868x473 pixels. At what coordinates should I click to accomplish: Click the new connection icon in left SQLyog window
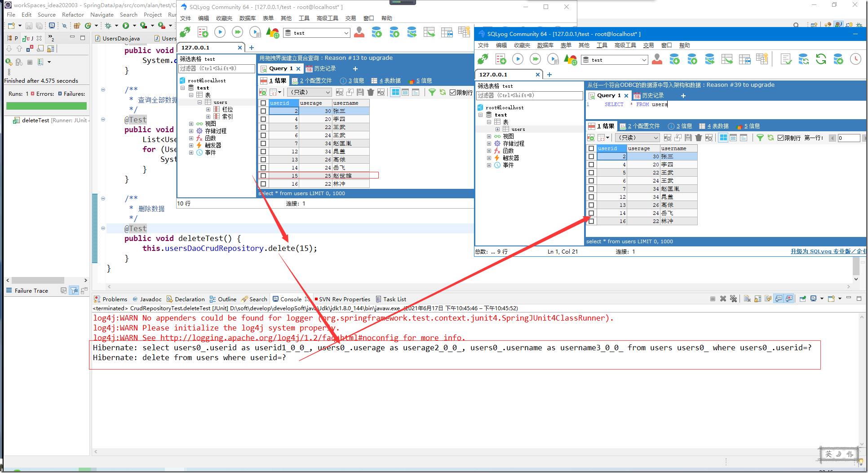[185, 32]
